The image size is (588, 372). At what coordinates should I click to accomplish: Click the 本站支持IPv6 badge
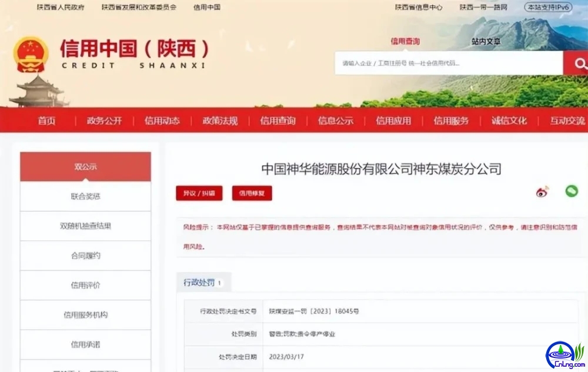[548, 7]
